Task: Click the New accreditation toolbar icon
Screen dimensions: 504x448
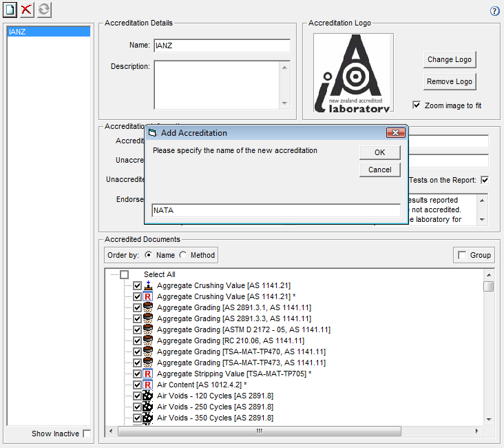Action: click(x=10, y=10)
